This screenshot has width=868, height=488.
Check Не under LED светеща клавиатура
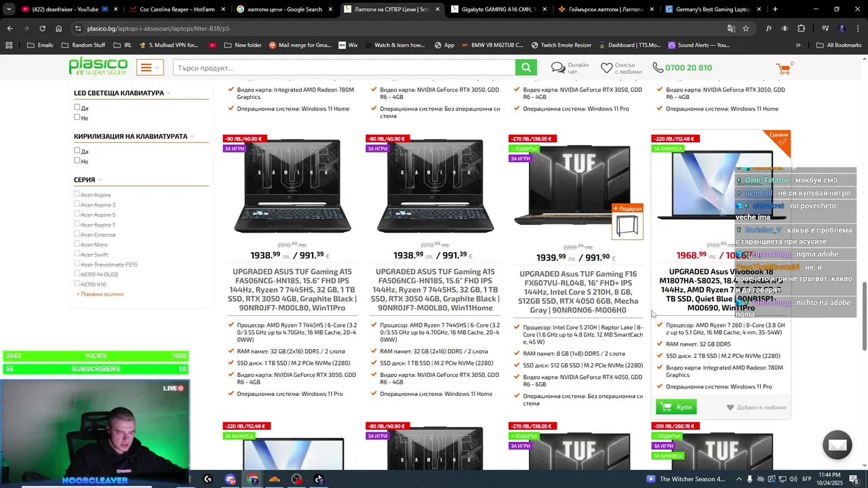pos(77,117)
